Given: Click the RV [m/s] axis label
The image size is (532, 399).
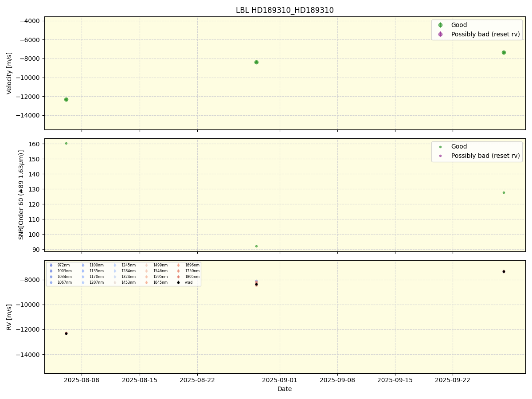Looking at the screenshot, I should [9, 317].
